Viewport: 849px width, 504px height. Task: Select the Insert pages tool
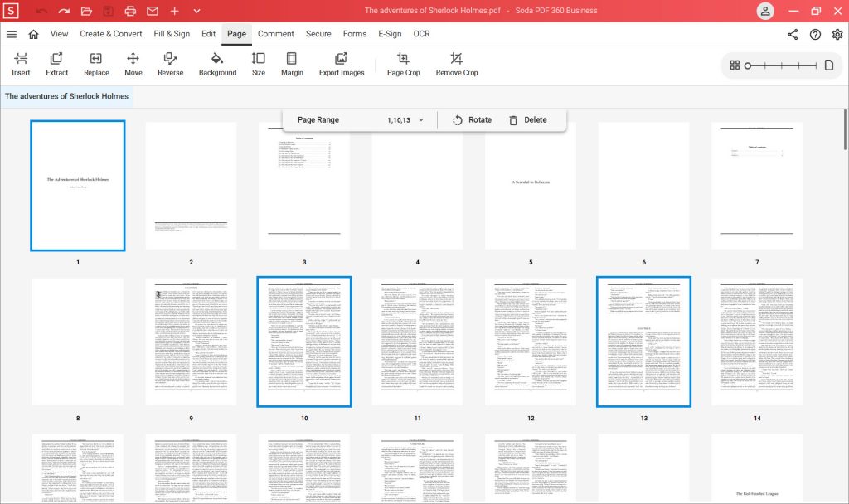21,65
